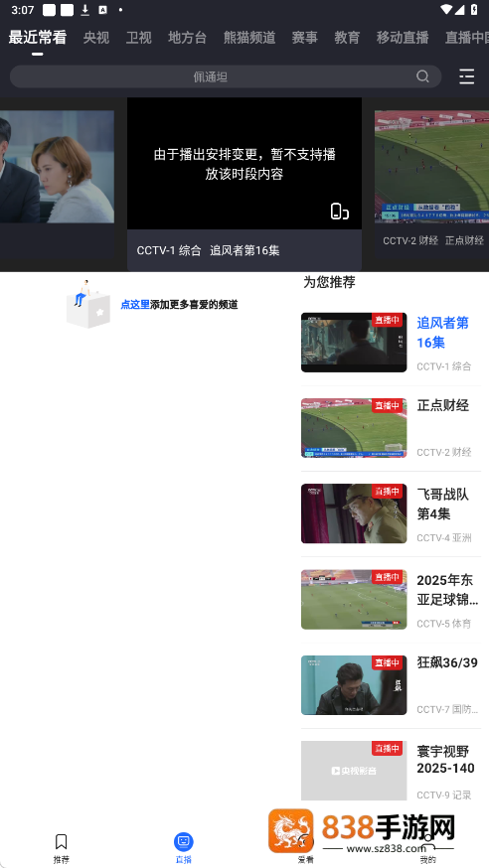Click the 佩通坦 search field
The width and height of the screenshot is (489, 868).
[x=226, y=76]
